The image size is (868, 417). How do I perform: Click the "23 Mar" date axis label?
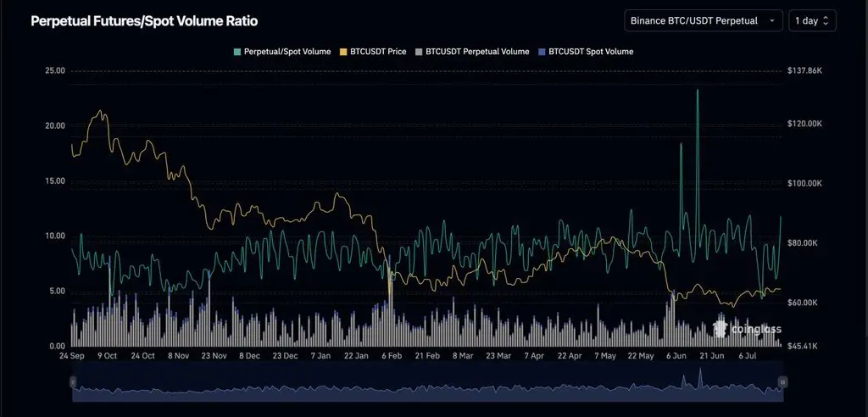pyautogui.click(x=498, y=356)
